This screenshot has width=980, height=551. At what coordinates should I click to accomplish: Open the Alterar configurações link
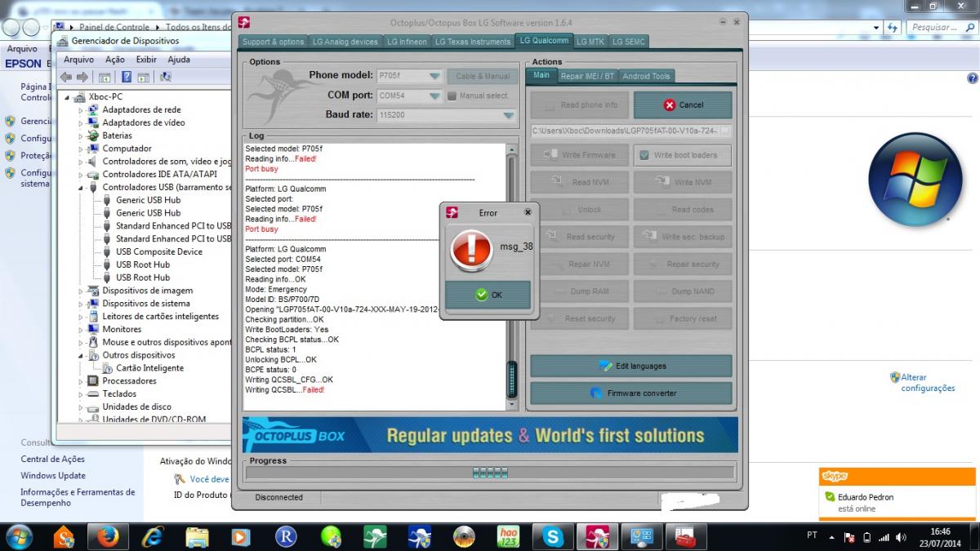928,383
